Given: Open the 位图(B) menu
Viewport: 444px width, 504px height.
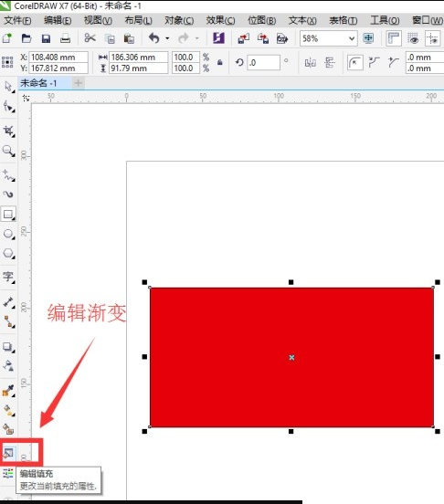Looking at the screenshot, I should click(x=261, y=21).
